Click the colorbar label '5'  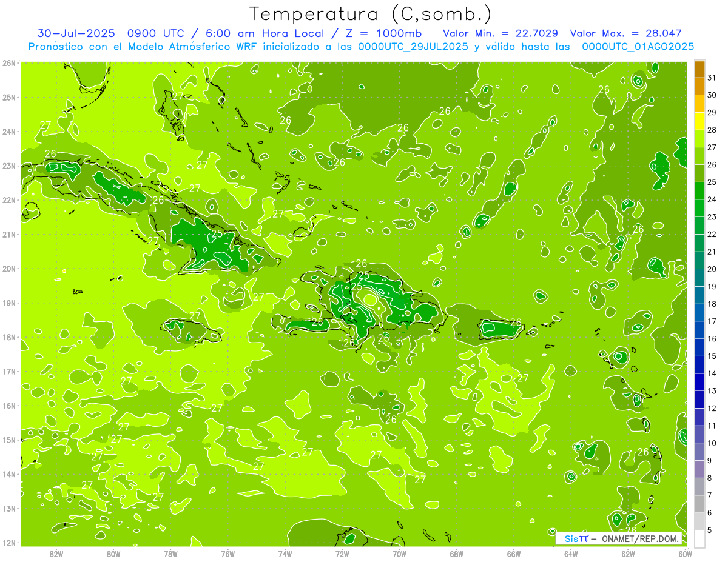(710, 530)
